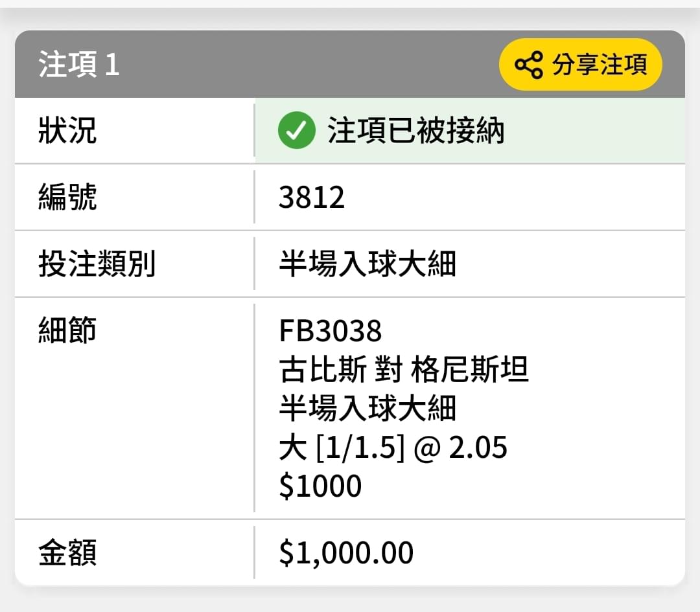Click the $1000 stake line in details
The width and height of the screenshot is (700, 612).
click(x=320, y=486)
